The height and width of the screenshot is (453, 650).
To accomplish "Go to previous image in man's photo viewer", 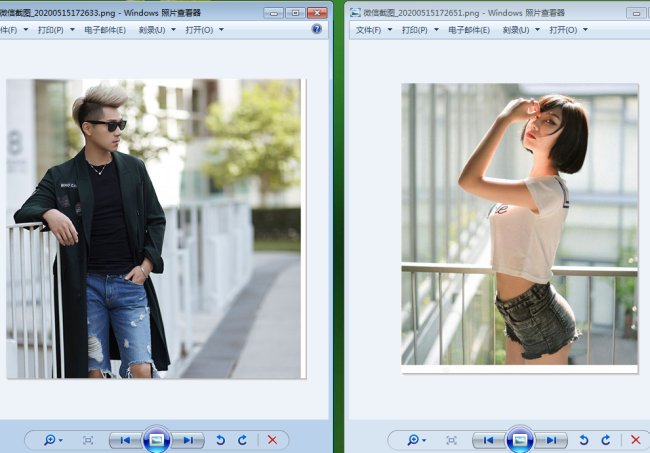I will 125,440.
